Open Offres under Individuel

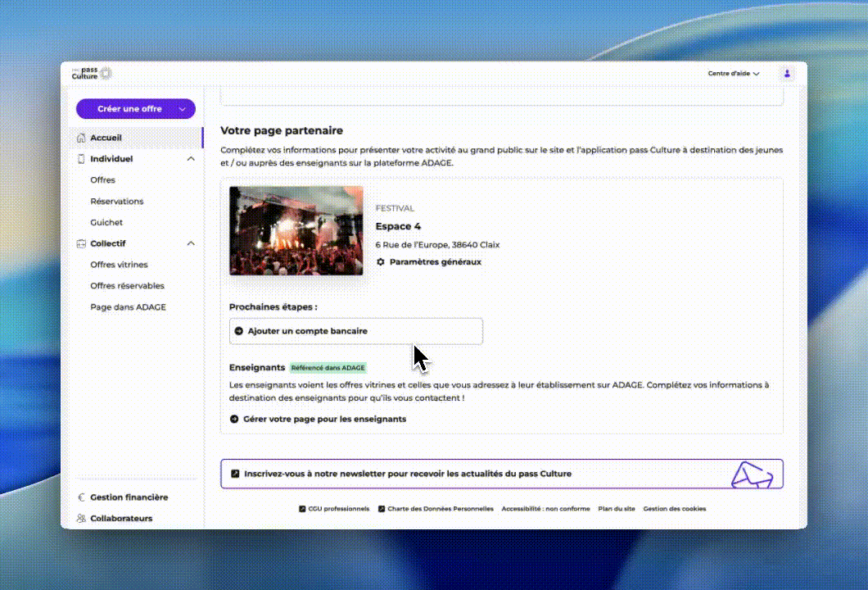103,180
